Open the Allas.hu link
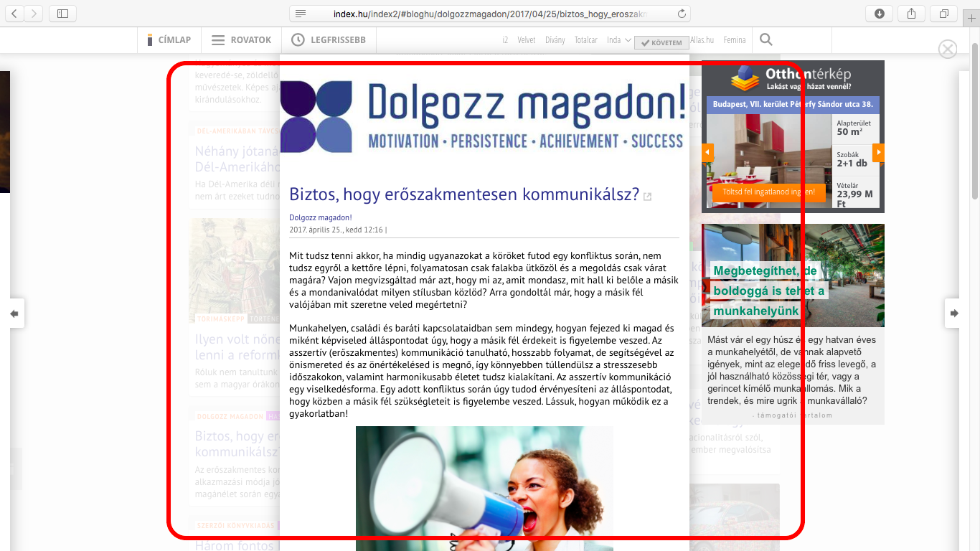Screen dimensions: 980x551 tap(702, 40)
